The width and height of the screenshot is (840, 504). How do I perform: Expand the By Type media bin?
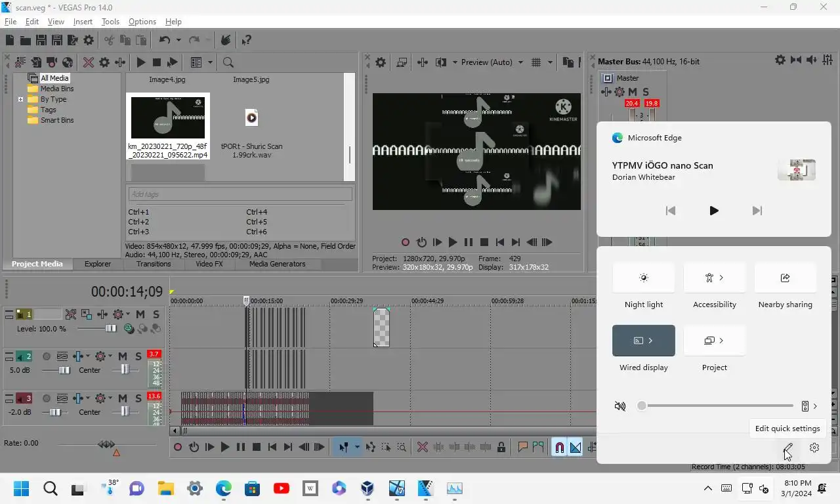coord(20,99)
